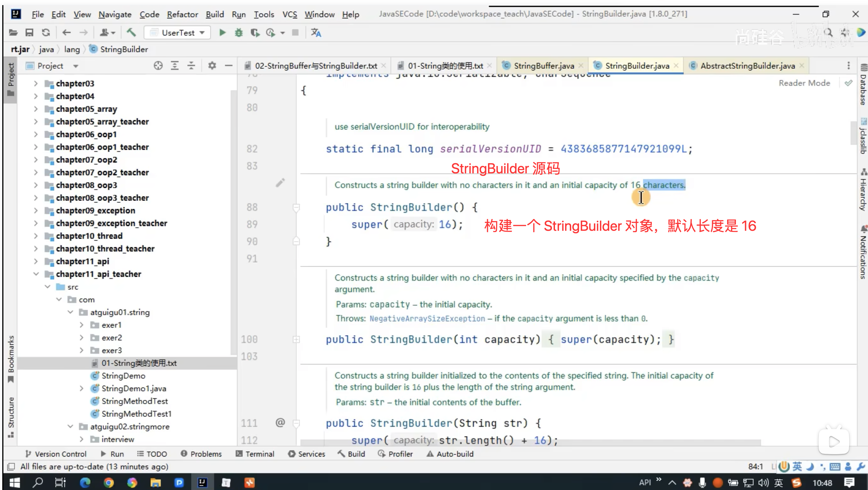Open Project panel settings gear
Image resolution: width=868 pixels, height=490 pixels.
(x=212, y=66)
